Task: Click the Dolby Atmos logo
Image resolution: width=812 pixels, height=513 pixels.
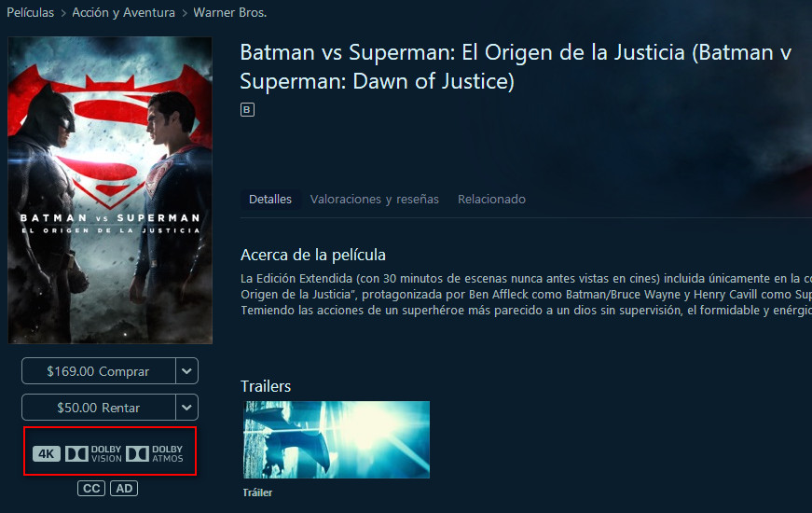Action: coord(155,454)
